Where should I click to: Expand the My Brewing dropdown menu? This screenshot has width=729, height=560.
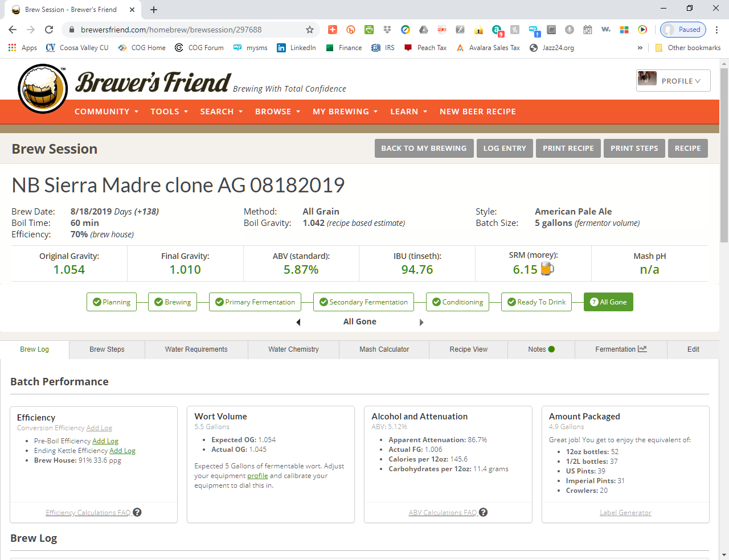coord(345,112)
